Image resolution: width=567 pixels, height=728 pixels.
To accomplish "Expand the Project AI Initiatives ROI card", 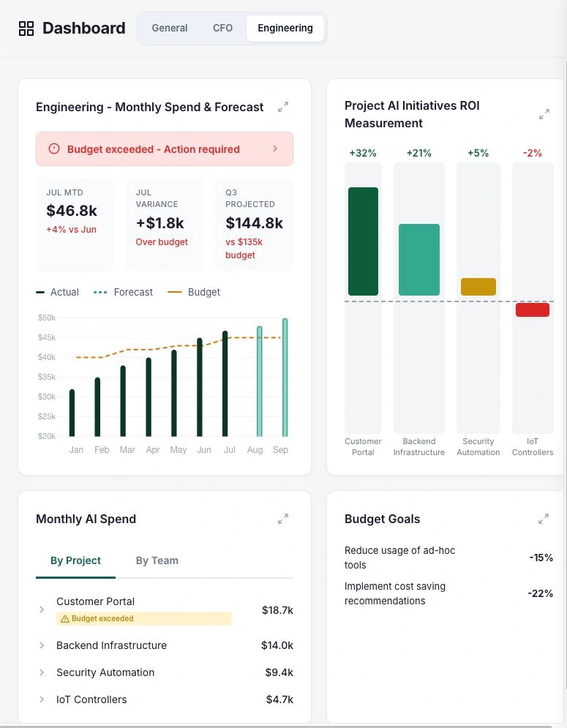I will pos(544,114).
